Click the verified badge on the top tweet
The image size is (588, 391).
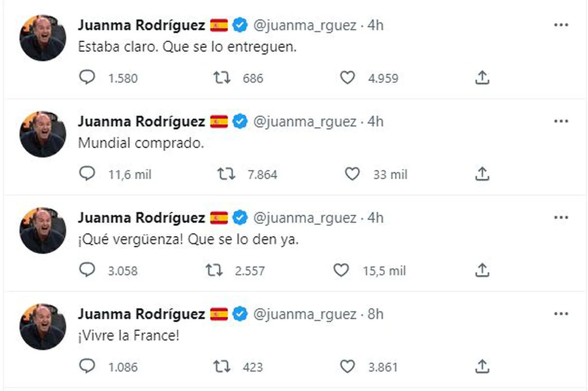[x=239, y=24]
